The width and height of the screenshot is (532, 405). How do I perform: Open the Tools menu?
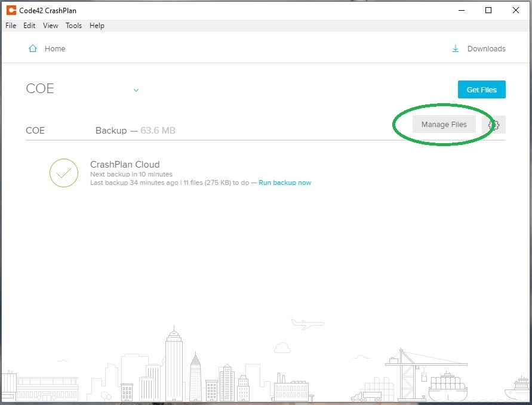click(x=73, y=26)
